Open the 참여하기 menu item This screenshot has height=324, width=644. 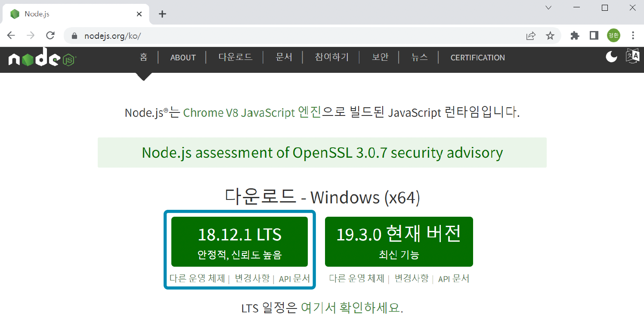(x=332, y=57)
